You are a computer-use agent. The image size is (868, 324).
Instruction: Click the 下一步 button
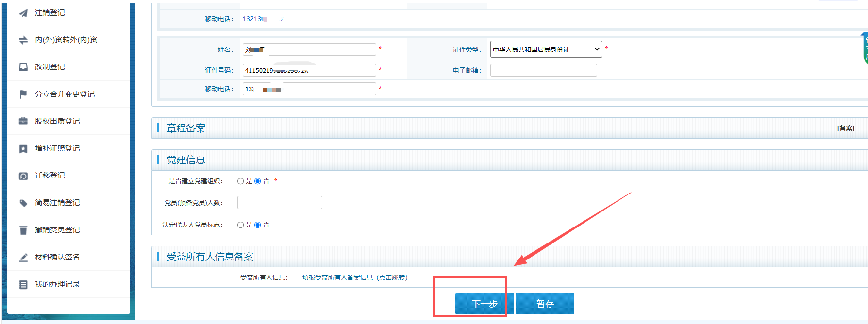pyautogui.click(x=484, y=304)
